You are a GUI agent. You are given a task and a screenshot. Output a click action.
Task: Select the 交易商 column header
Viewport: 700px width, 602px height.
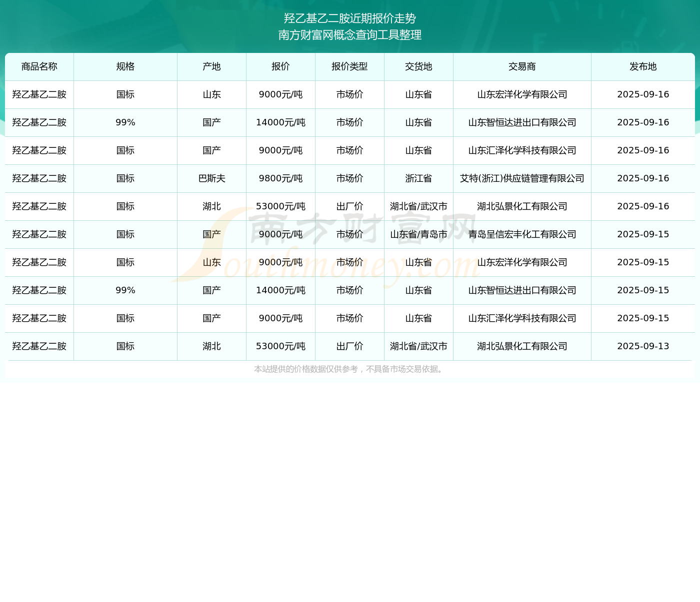tap(522, 66)
